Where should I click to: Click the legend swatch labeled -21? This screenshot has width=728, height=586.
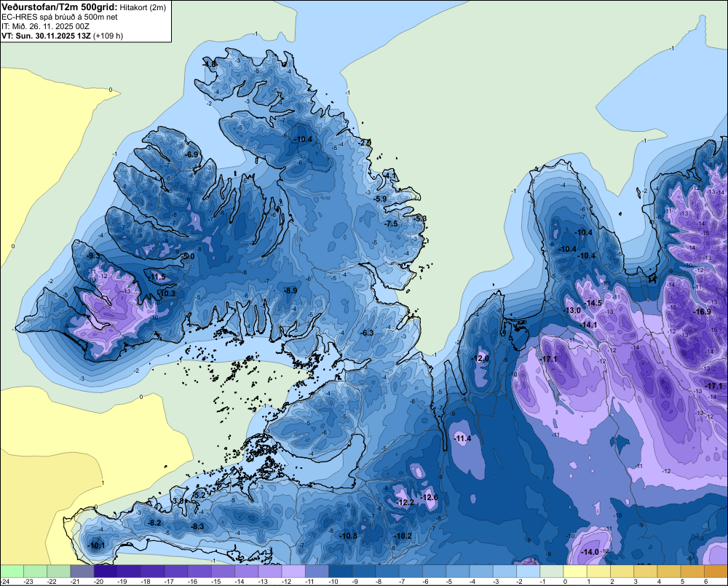tap(82, 571)
